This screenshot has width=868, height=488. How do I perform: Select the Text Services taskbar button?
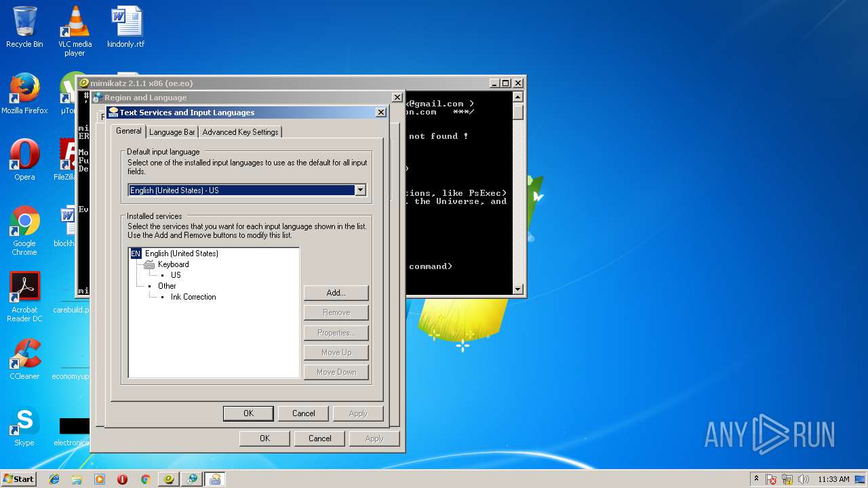pyautogui.click(x=215, y=479)
